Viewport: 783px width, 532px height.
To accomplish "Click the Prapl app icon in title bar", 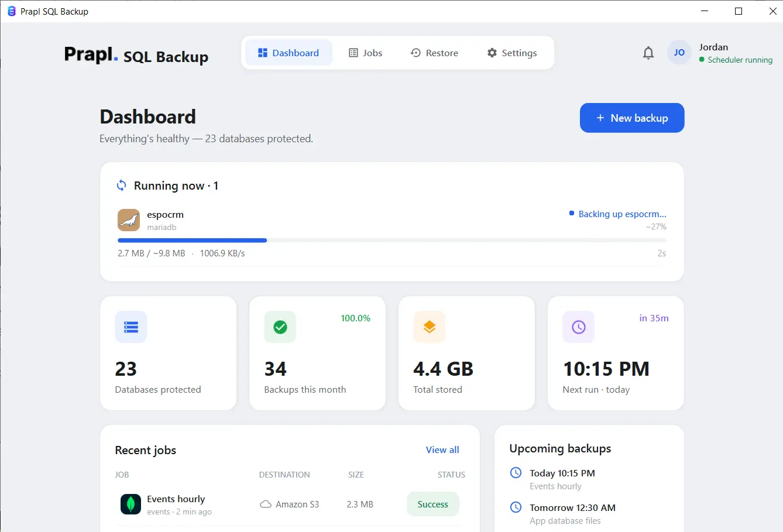I will click(x=11, y=11).
